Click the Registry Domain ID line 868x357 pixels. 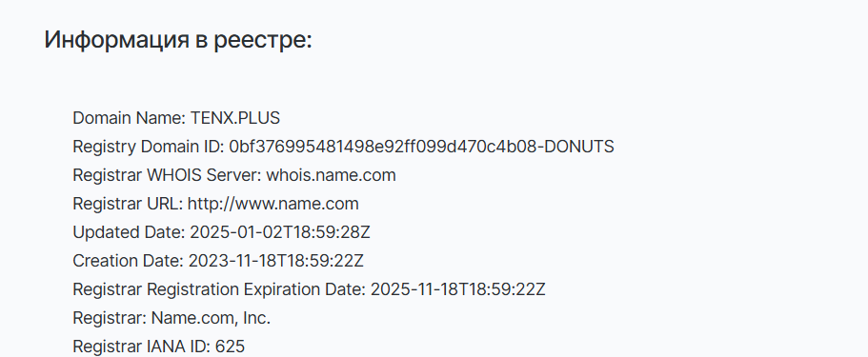pos(343,147)
